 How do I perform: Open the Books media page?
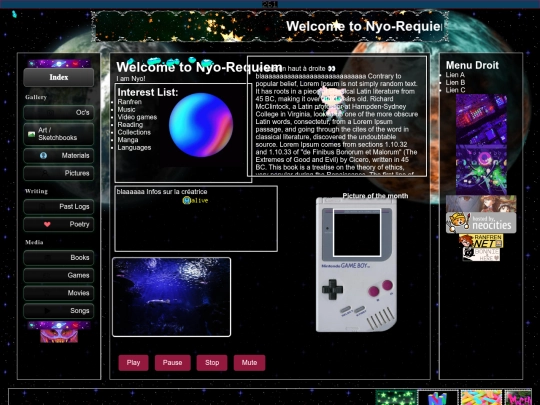coord(59,258)
